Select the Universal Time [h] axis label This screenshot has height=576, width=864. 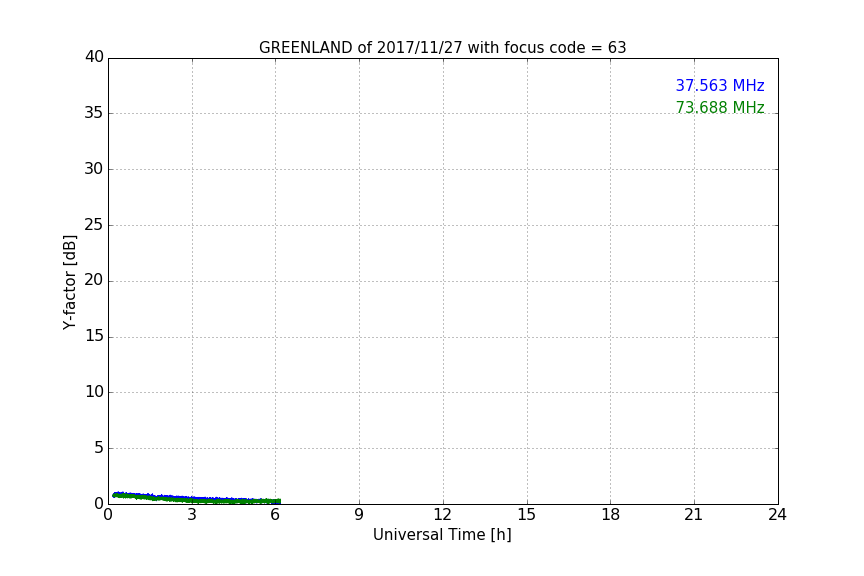442,535
